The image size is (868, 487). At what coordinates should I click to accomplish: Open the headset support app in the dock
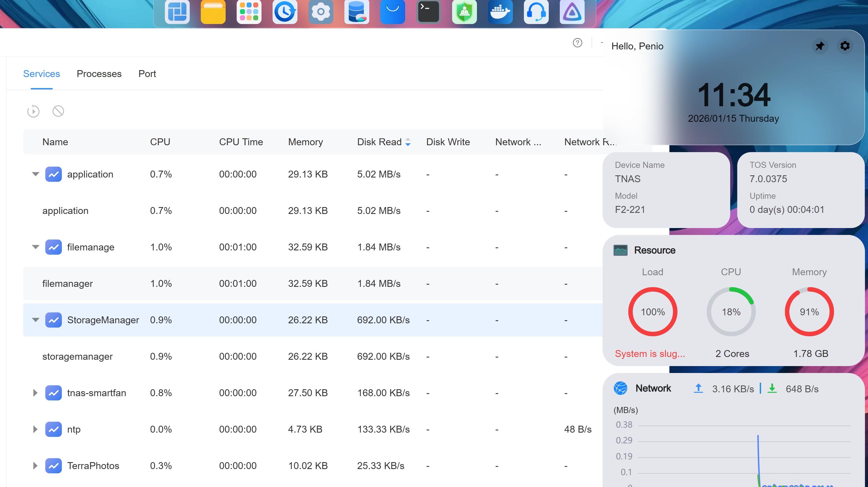point(536,12)
